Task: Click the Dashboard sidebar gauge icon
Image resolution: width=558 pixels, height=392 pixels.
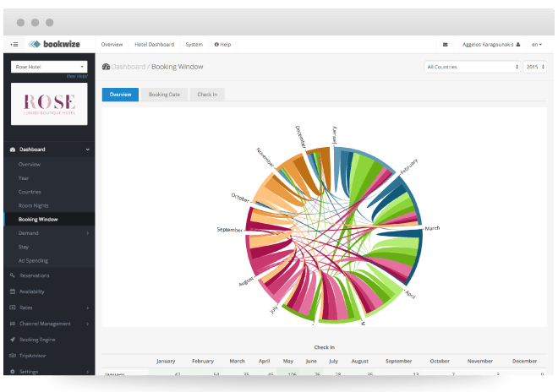Action: (13, 150)
